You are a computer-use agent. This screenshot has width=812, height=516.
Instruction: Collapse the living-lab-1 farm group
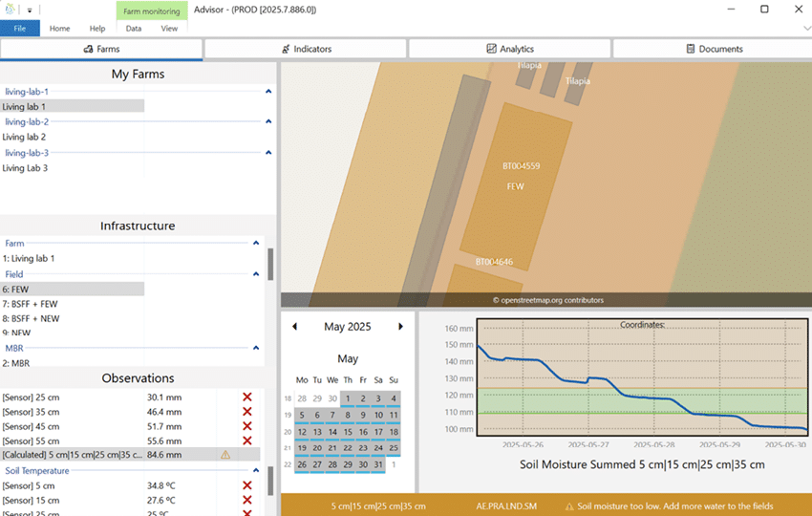pos(268,92)
